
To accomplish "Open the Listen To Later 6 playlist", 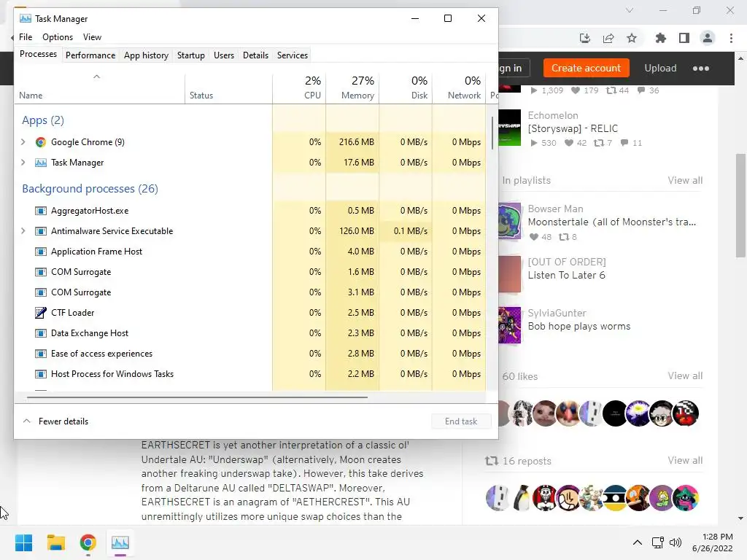I will click(x=566, y=275).
